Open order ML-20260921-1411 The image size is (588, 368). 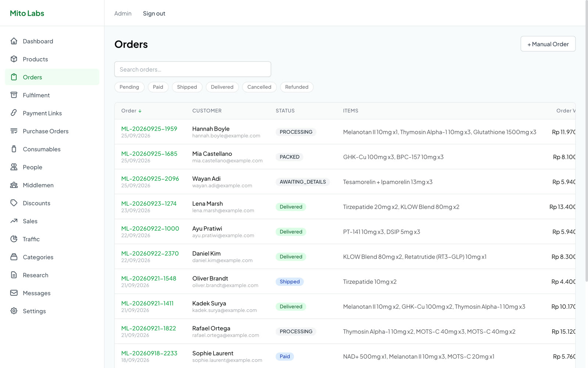pyautogui.click(x=147, y=304)
